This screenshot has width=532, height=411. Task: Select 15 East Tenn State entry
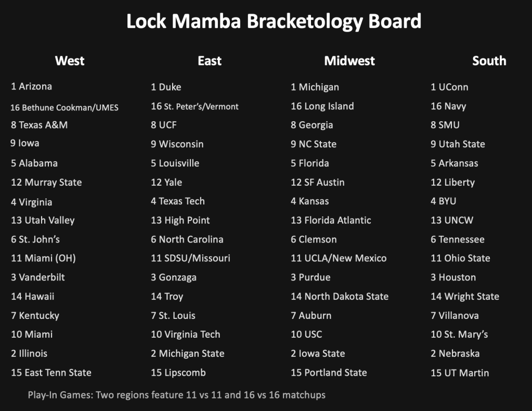(51, 373)
